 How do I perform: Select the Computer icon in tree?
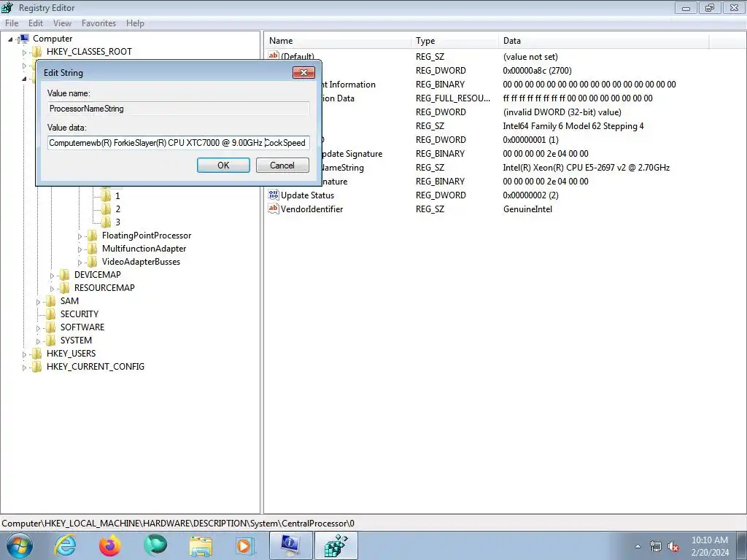pos(23,39)
